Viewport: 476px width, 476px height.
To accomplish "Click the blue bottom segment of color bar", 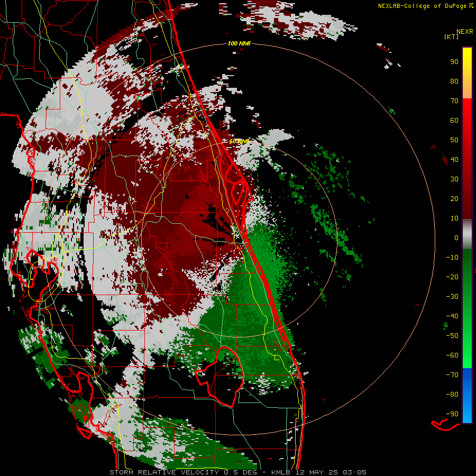I will [x=467, y=396].
